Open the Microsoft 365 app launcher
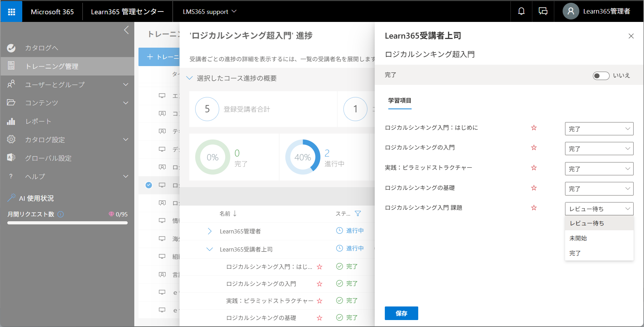The height and width of the screenshot is (327, 644). 11,11
